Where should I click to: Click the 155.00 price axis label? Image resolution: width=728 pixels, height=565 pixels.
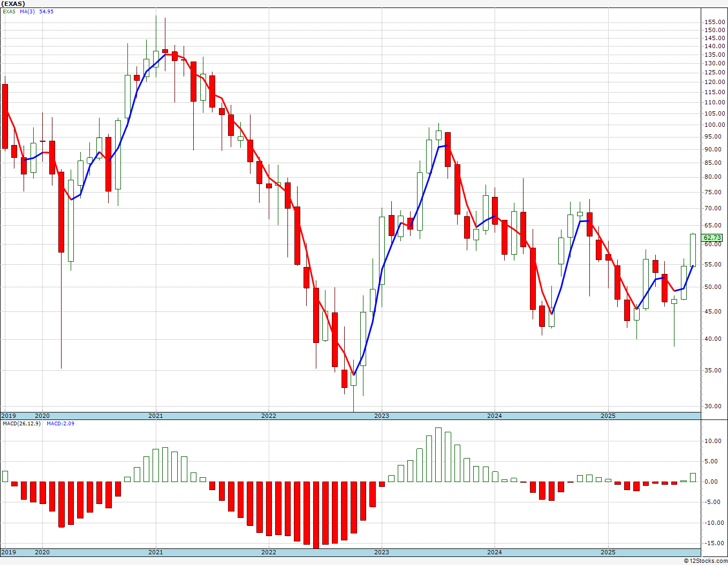(x=715, y=22)
